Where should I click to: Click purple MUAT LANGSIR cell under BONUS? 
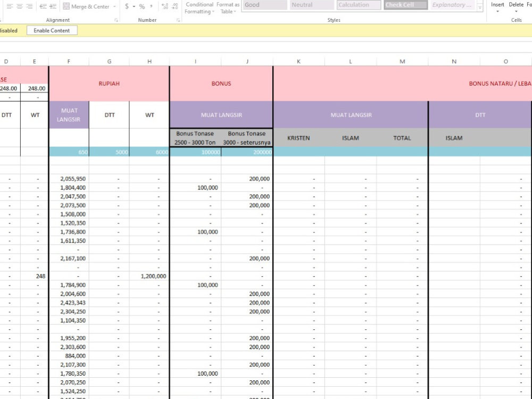221,115
